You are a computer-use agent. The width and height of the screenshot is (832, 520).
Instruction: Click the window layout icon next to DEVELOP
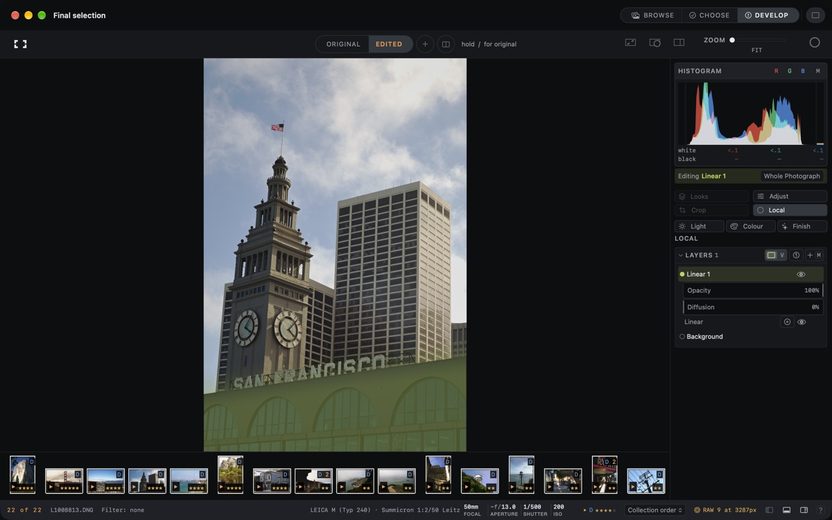click(815, 15)
